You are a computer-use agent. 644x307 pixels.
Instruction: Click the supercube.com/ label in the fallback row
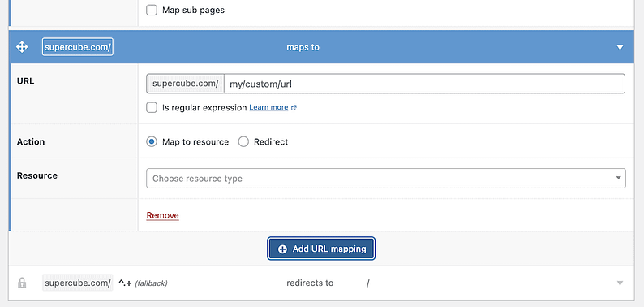click(78, 283)
